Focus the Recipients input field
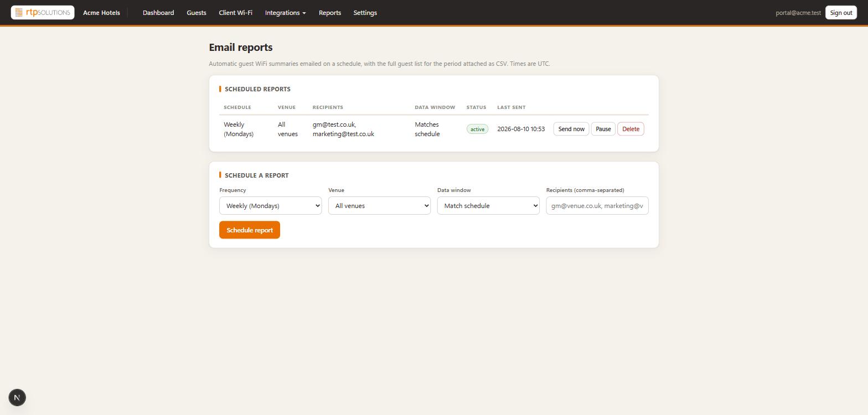This screenshot has width=868, height=415. 597,206
